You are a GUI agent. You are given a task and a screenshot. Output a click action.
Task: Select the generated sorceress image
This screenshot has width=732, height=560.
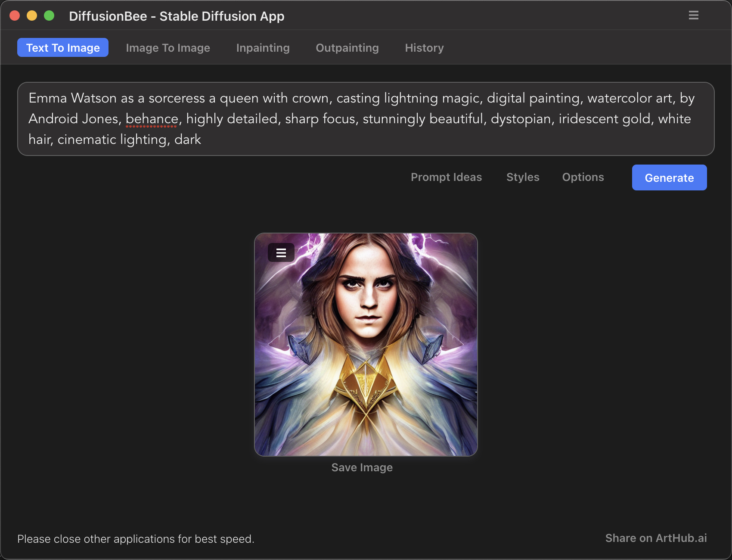[x=366, y=345]
